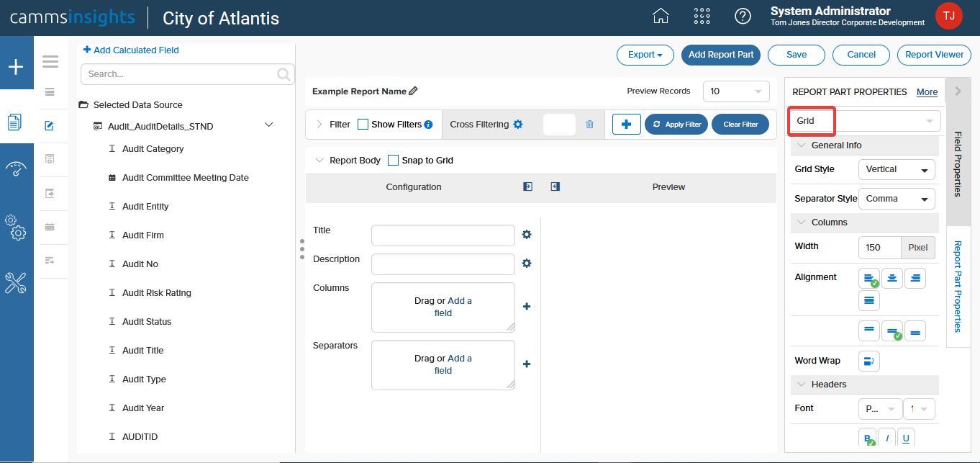Toggle Word Wrap button
This screenshot has width=980, height=463.
[x=869, y=361]
